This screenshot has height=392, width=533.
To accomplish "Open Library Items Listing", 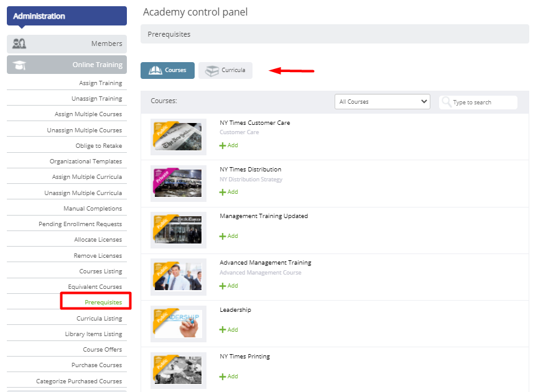I will point(93,334).
